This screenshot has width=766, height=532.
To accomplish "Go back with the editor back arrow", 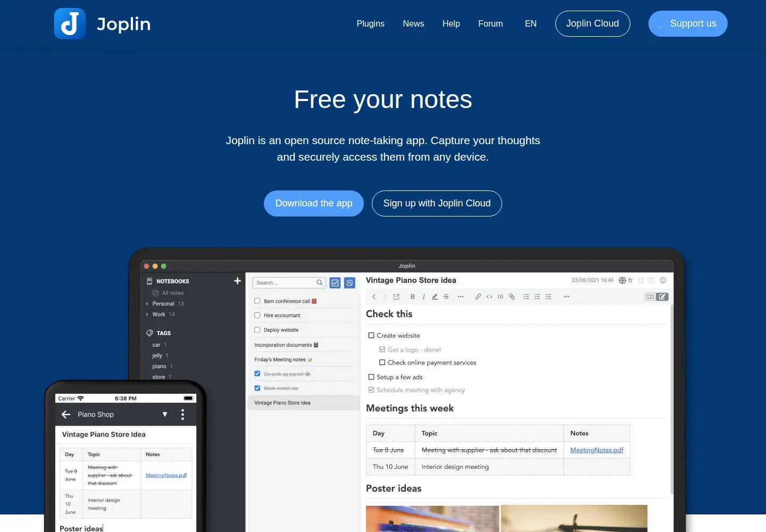I will 374,297.
